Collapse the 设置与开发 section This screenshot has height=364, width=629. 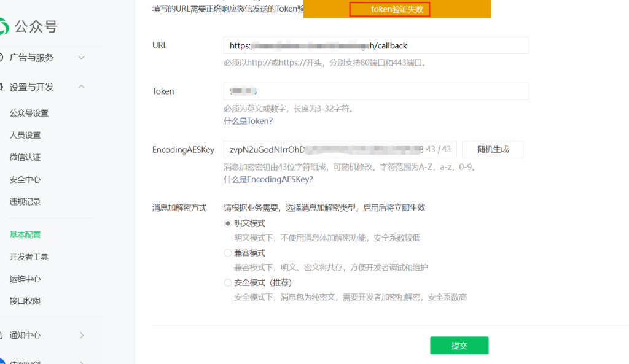(x=81, y=87)
